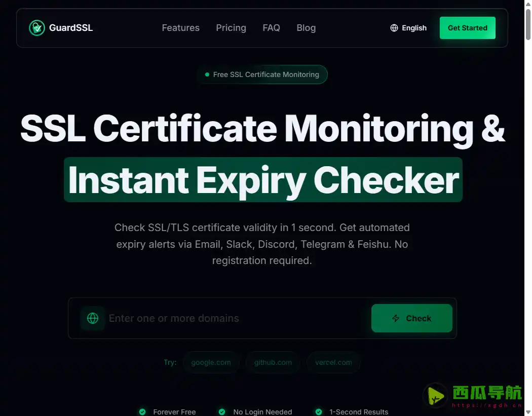
Task: Click the 西瓜导航 watermark logo icon
Action: point(435,395)
